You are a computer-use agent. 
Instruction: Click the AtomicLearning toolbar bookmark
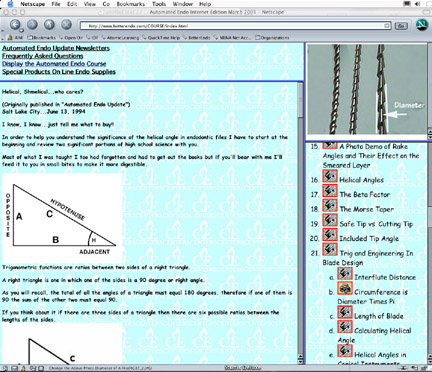click(120, 38)
